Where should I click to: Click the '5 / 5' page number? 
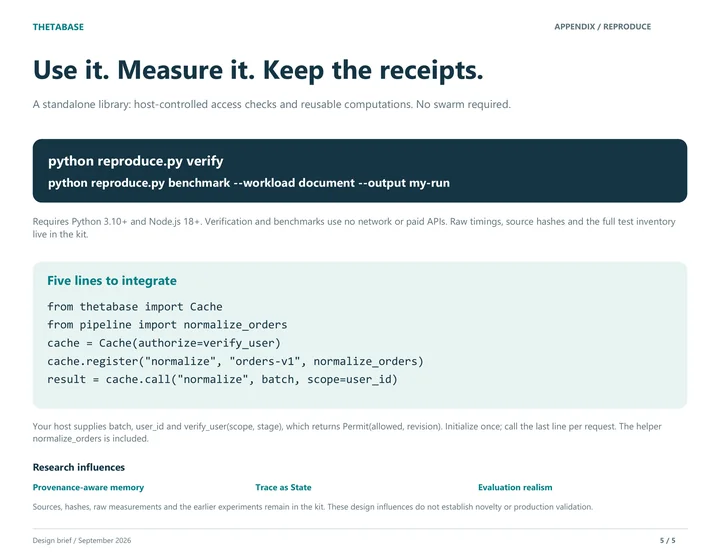pos(668,540)
